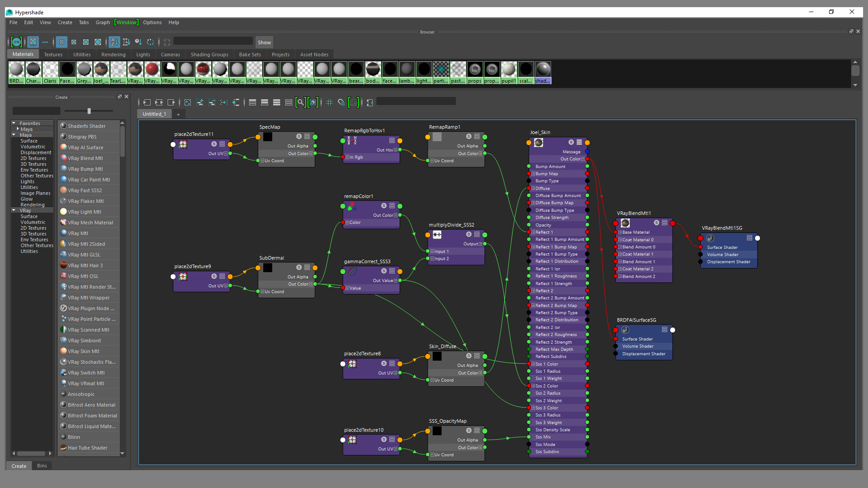
Task: Open the Shading Groups tab
Action: pos(209,55)
